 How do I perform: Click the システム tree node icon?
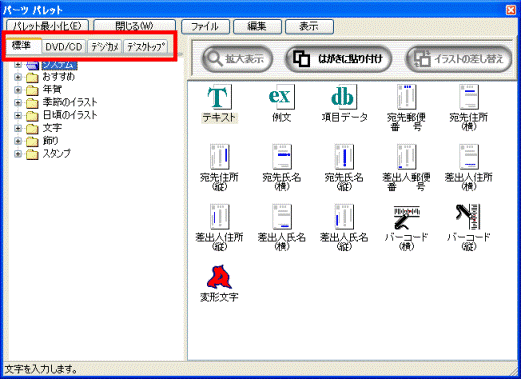pyautogui.click(x=32, y=65)
